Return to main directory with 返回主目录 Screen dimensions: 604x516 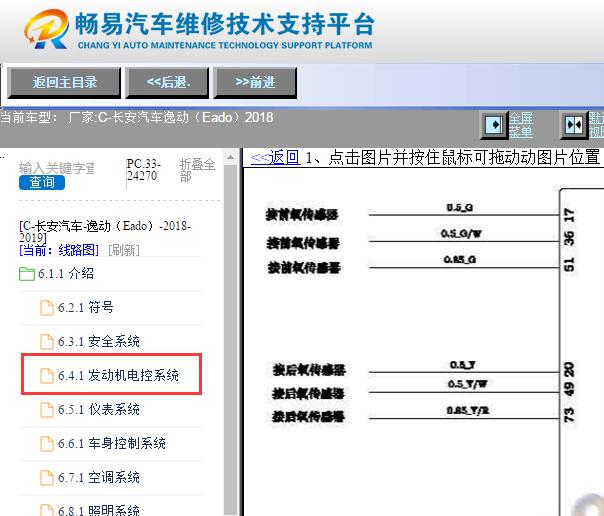point(64,82)
